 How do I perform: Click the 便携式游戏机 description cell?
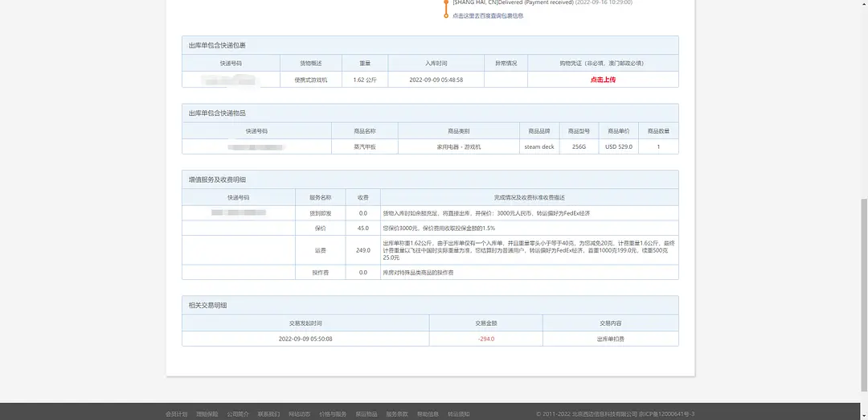[310, 80]
